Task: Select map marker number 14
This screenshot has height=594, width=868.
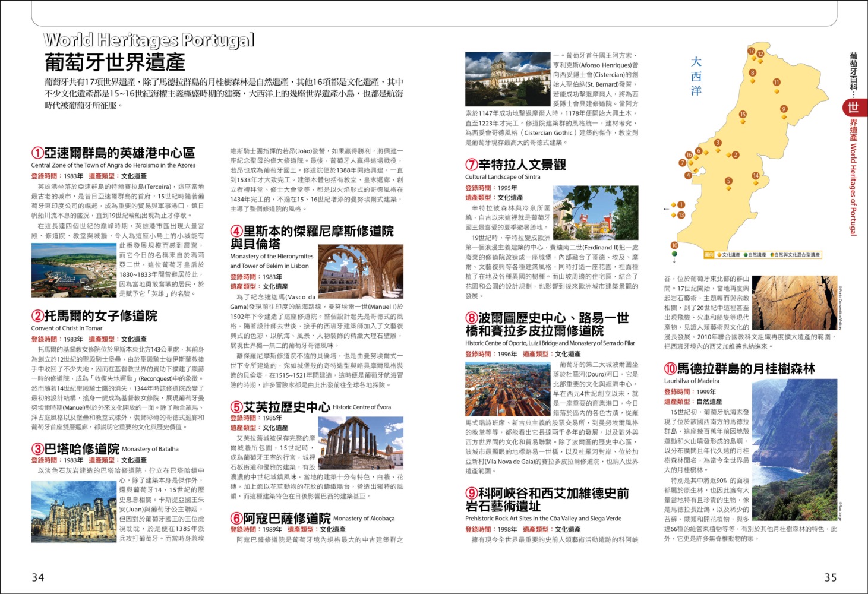Action: (x=755, y=175)
